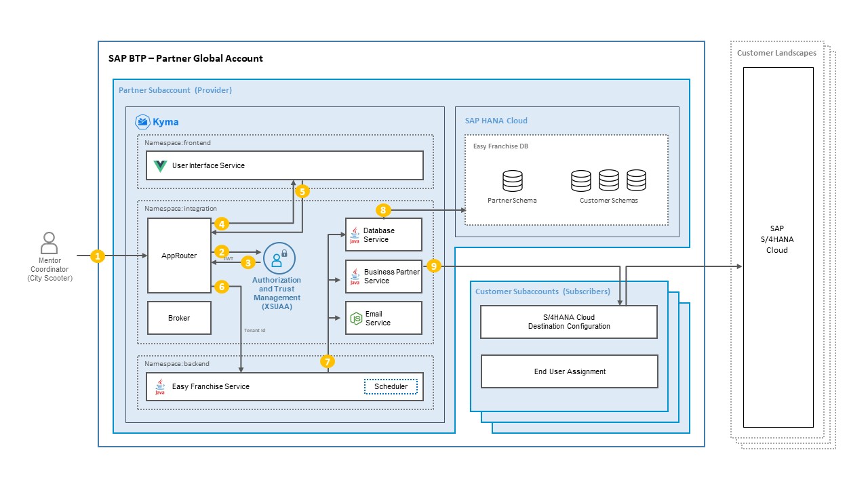This screenshot has height=488, width=868.
Task: Click the Business Partner Service label
Action: pos(392,277)
